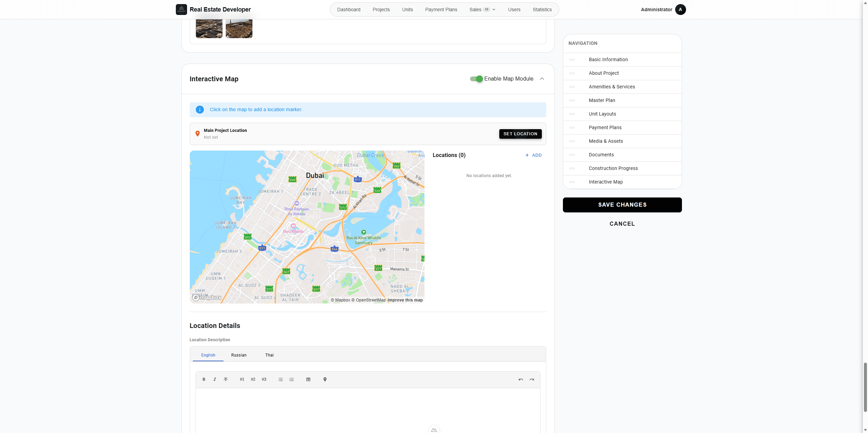Jump to Master Plan in navigation
This screenshot has height=433, width=868.
click(622, 100)
